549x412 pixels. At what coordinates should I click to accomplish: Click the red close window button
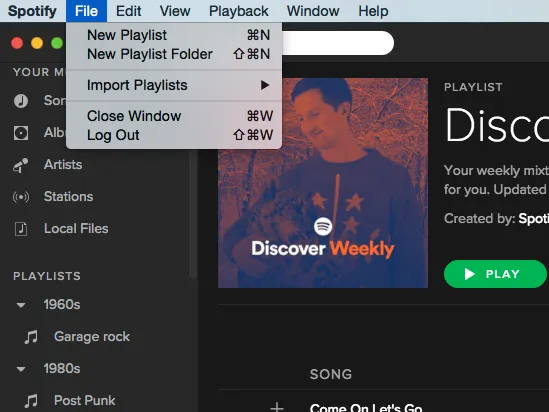point(17,43)
